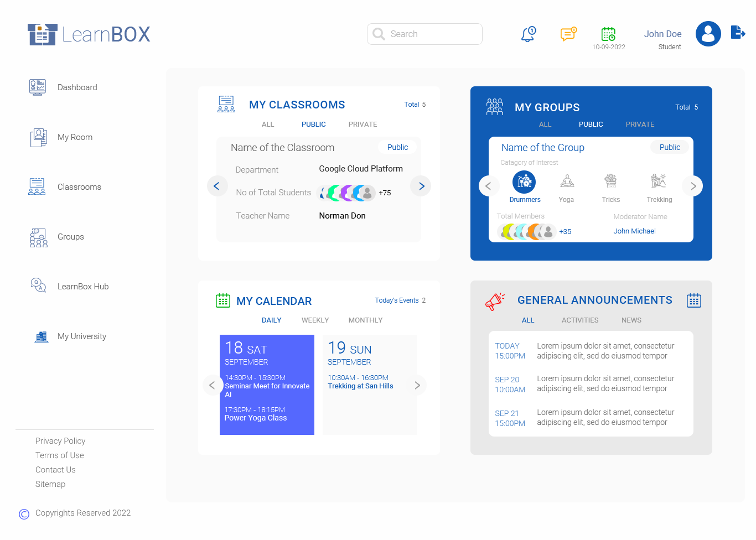Open calendar icon in General Announcements
This screenshot has width=756, height=540.
[x=693, y=300]
